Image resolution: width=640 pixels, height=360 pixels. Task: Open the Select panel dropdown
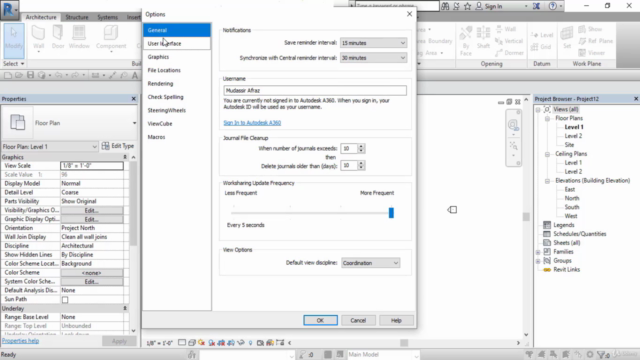(x=14, y=64)
